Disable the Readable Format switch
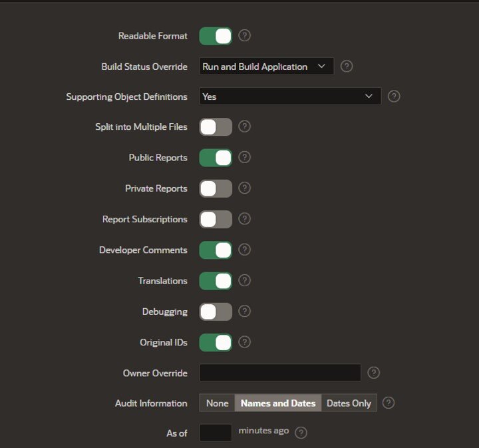Image resolution: width=479 pixels, height=448 pixels. tap(216, 36)
